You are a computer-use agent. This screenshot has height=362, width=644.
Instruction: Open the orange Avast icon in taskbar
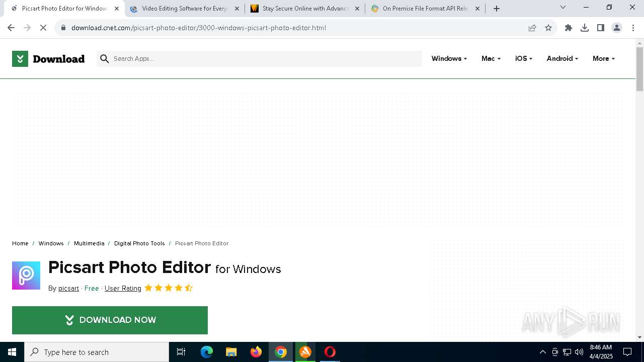305,352
